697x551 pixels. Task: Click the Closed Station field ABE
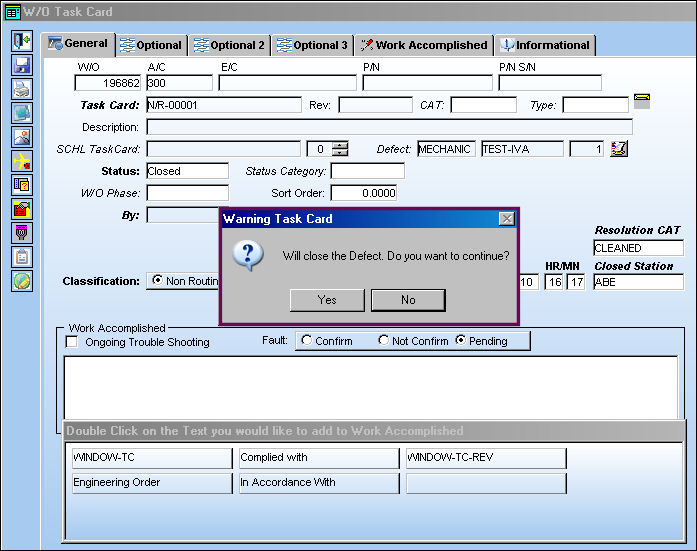[638, 282]
